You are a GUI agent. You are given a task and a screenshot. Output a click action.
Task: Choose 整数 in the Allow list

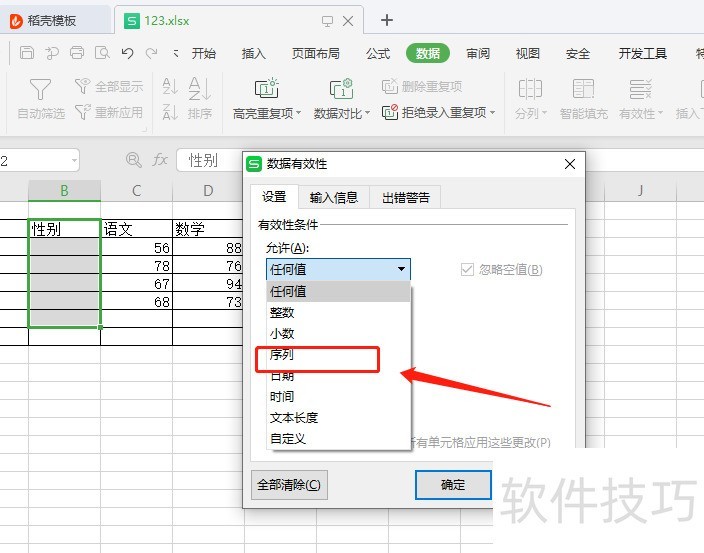point(339,312)
